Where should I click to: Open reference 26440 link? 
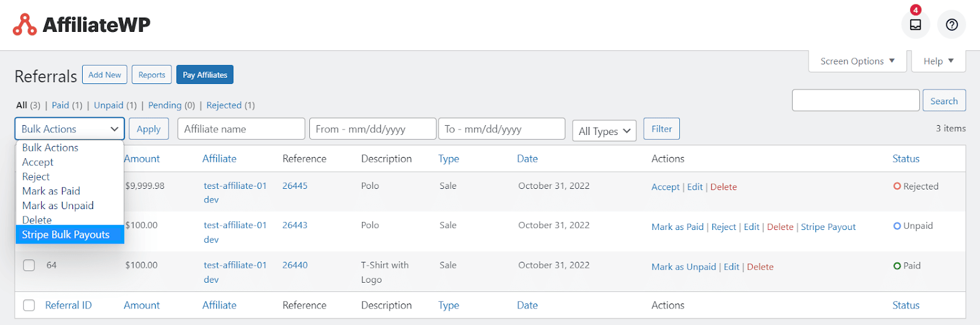click(295, 266)
